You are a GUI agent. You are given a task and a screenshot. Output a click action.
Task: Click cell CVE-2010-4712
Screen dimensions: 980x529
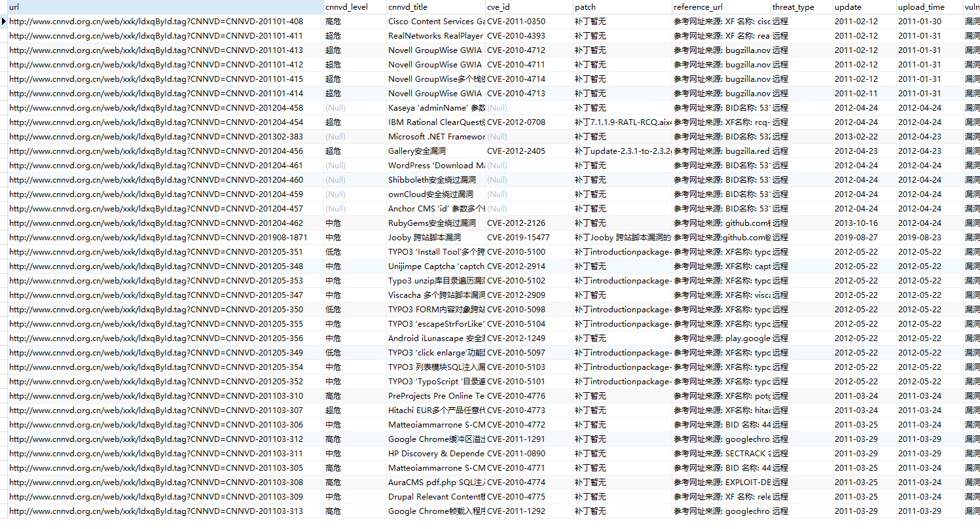pyautogui.click(x=529, y=50)
